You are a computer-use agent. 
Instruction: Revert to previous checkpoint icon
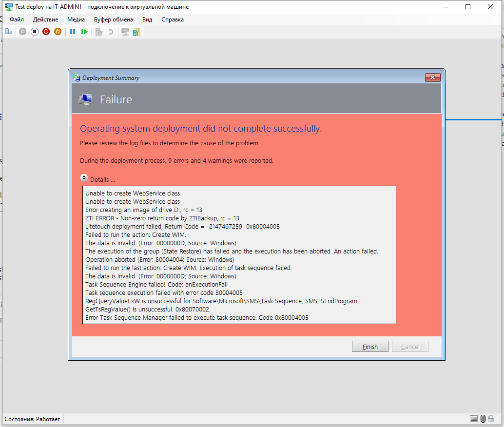(x=111, y=32)
